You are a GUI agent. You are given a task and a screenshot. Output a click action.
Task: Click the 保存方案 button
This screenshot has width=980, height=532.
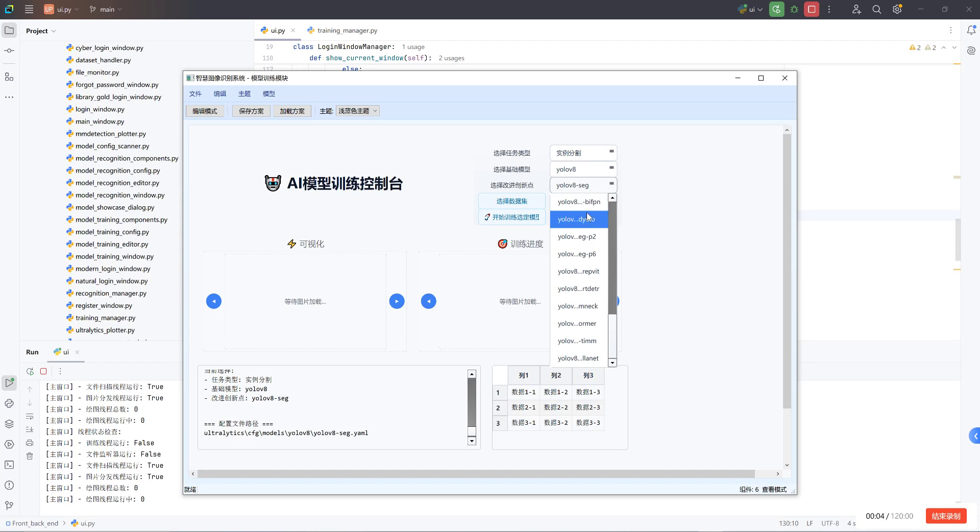click(x=251, y=111)
